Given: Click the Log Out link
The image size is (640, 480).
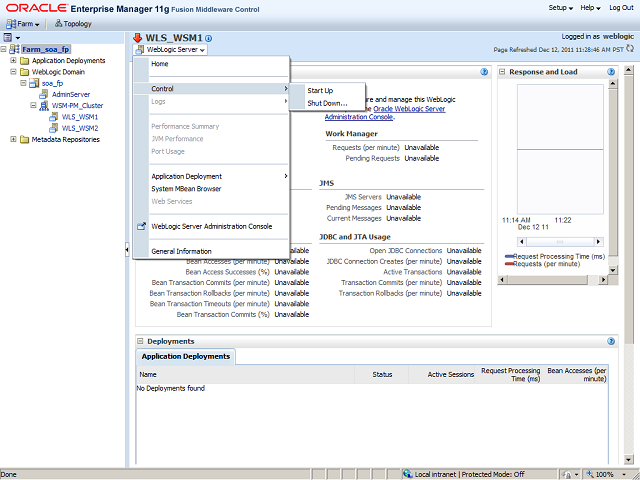Looking at the screenshot, I should [621, 7].
